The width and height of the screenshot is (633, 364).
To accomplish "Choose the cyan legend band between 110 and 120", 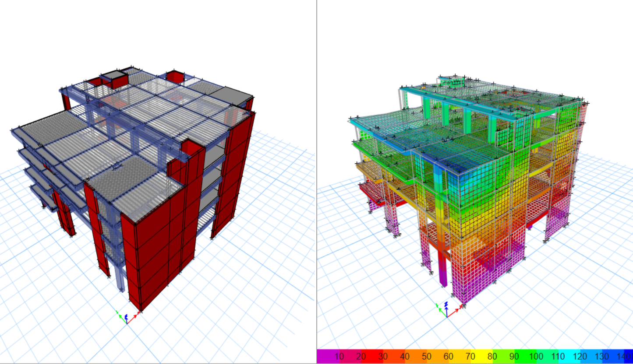I will point(570,357).
